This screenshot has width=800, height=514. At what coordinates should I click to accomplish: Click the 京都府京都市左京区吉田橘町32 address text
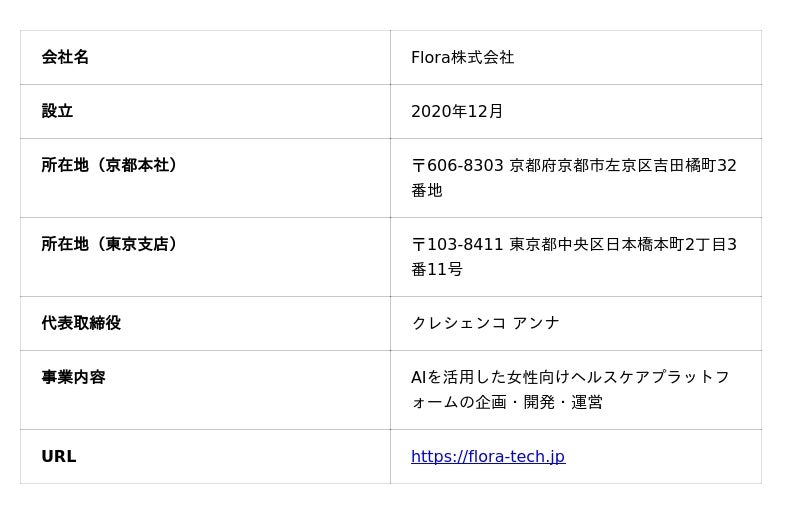623,166
